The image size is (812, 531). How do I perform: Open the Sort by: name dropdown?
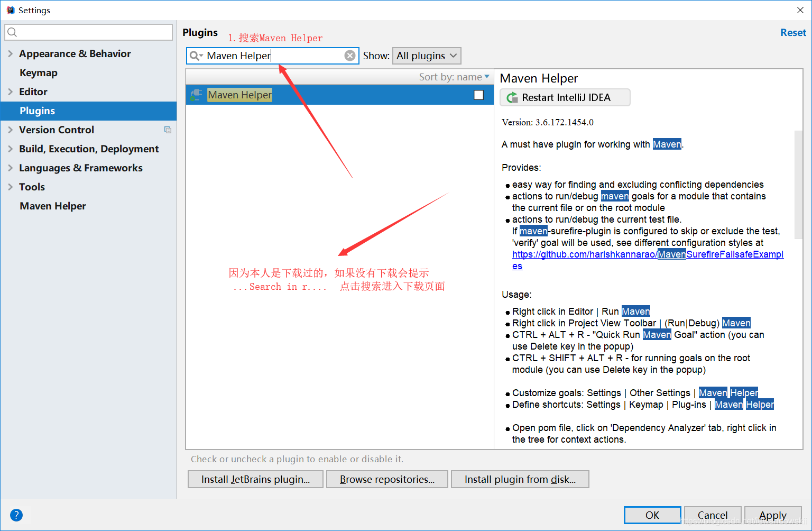coord(454,77)
